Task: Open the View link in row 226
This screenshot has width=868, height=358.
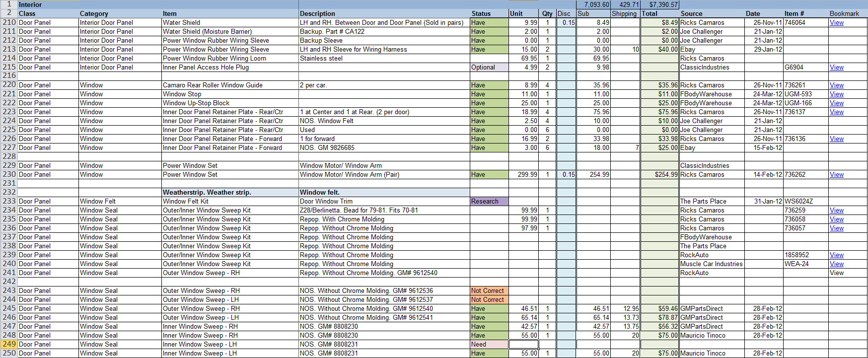Action: tap(836, 139)
